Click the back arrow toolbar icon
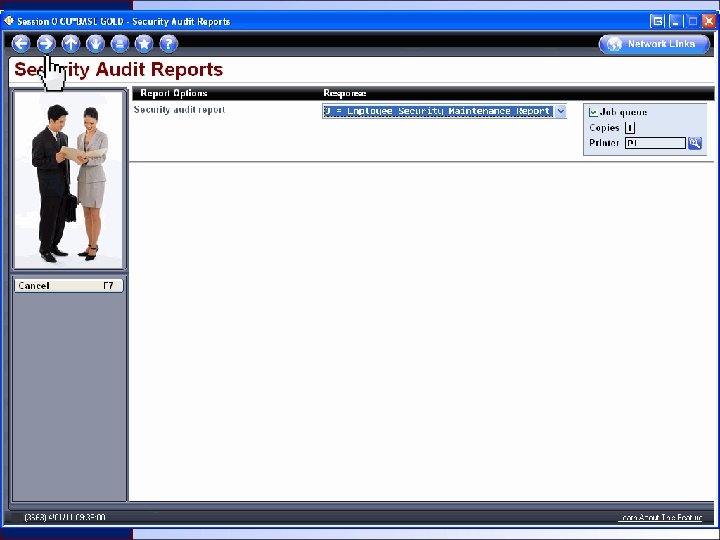The height and width of the screenshot is (540, 720). [x=21, y=44]
